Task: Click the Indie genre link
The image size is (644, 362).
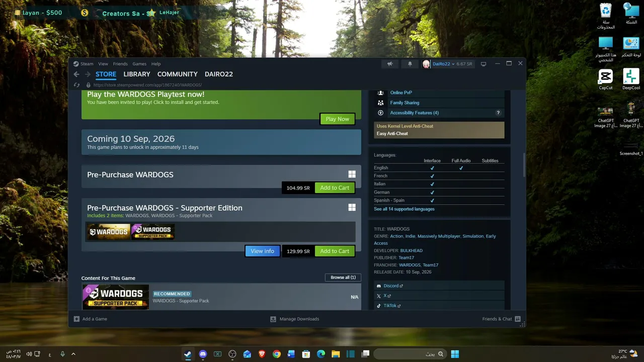Action: point(411,236)
